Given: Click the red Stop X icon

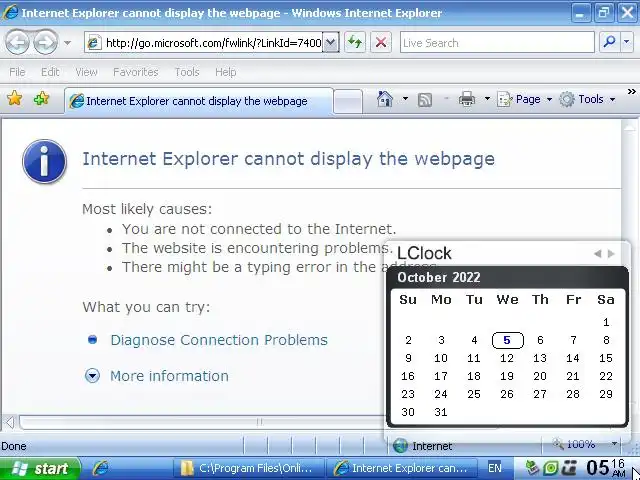Looking at the screenshot, I should [381, 42].
